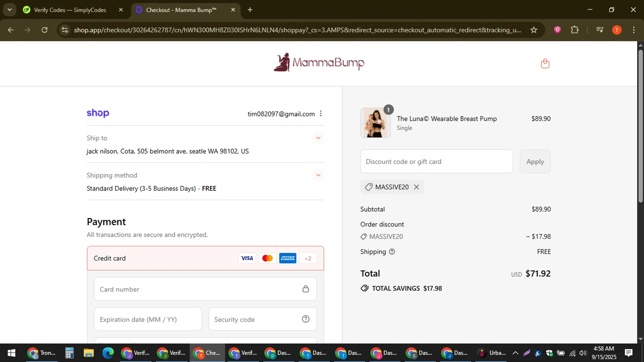Open a new browser tab
644x362 pixels.
(250, 10)
